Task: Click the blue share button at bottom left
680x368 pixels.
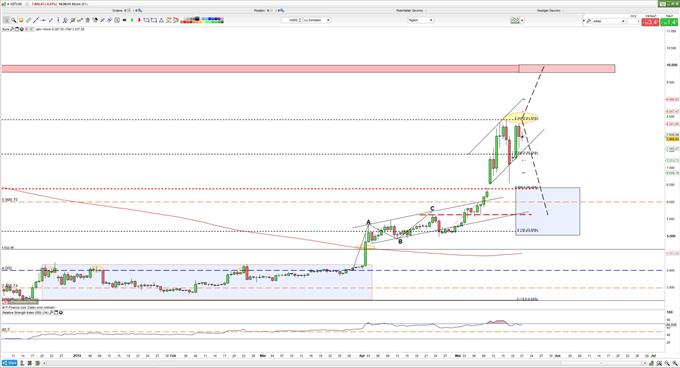Action: pyautogui.click(x=10, y=363)
